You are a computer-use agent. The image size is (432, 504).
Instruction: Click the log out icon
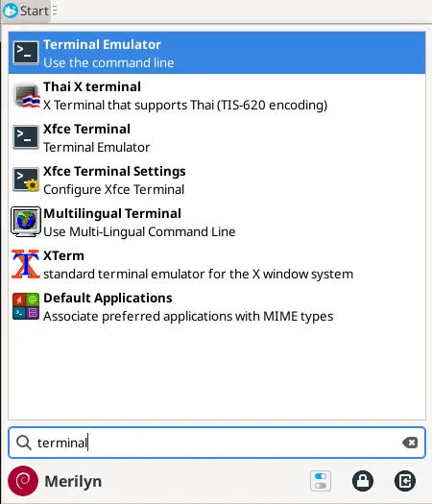(x=405, y=481)
